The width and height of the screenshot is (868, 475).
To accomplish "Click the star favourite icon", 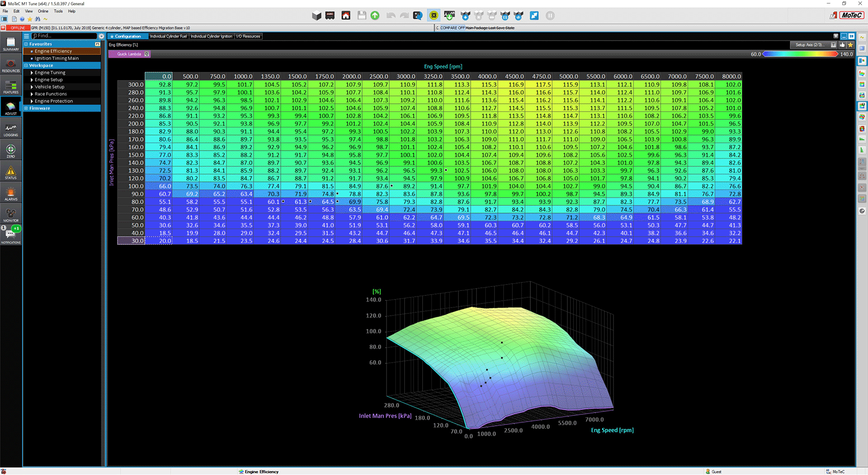I will coord(850,45).
